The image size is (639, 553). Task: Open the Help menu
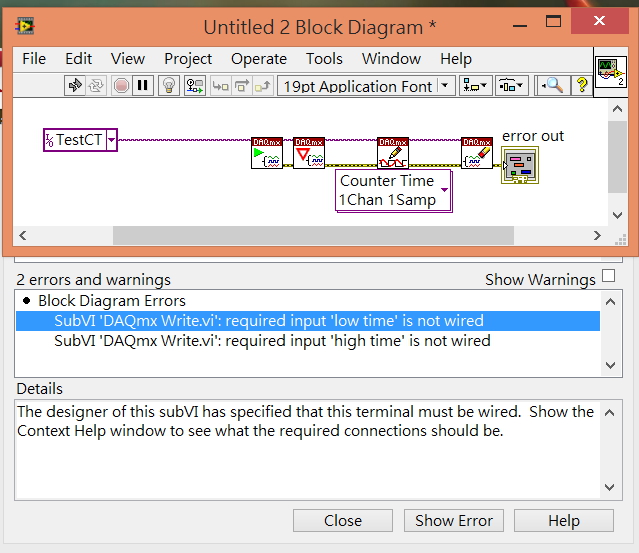[456, 59]
